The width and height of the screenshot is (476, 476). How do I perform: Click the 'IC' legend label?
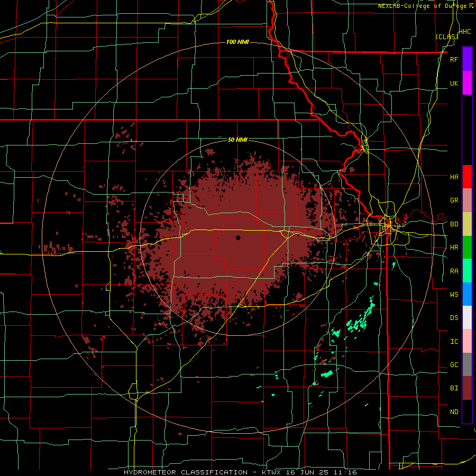click(x=454, y=342)
